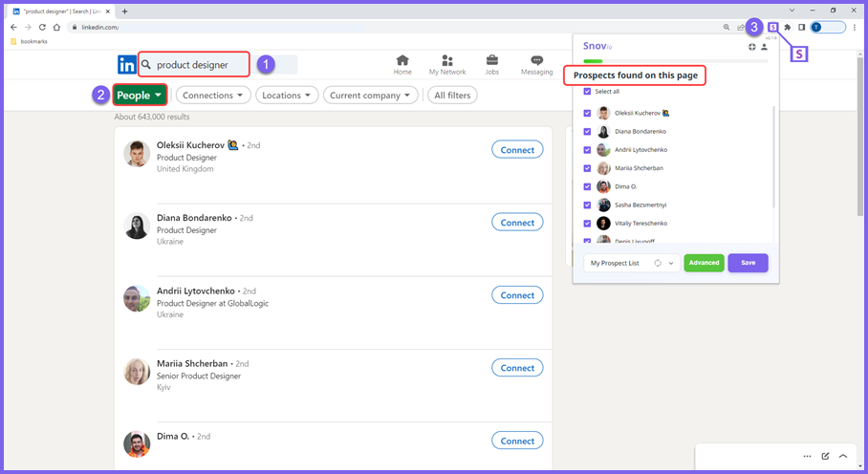868x474 pixels.
Task: Uncheck Mariia Shcherban in Snov.io list
Action: [587, 168]
